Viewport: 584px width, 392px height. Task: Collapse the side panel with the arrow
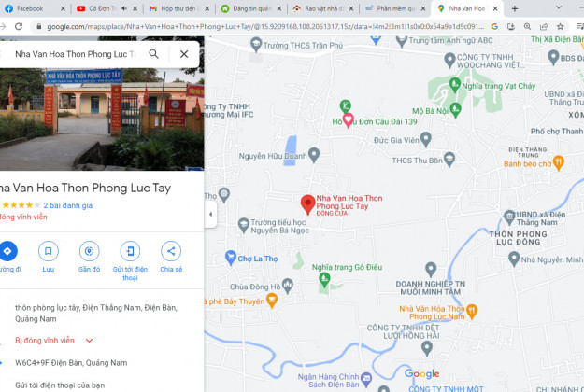pos(211,215)
